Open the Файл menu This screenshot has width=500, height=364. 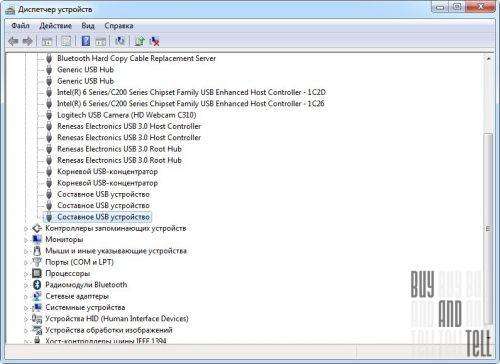tap(20, 26)
